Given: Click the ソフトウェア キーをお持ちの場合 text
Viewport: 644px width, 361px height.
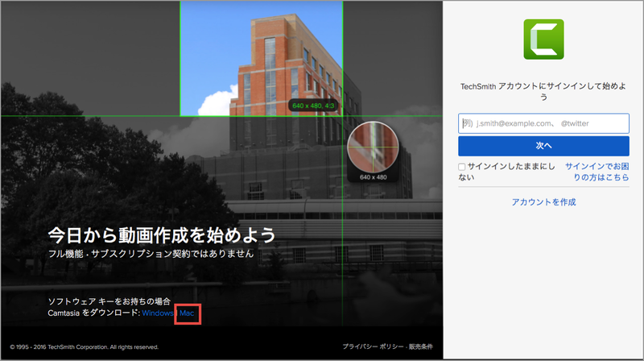Looking at the screenshot, I should [x=109, y=301].
